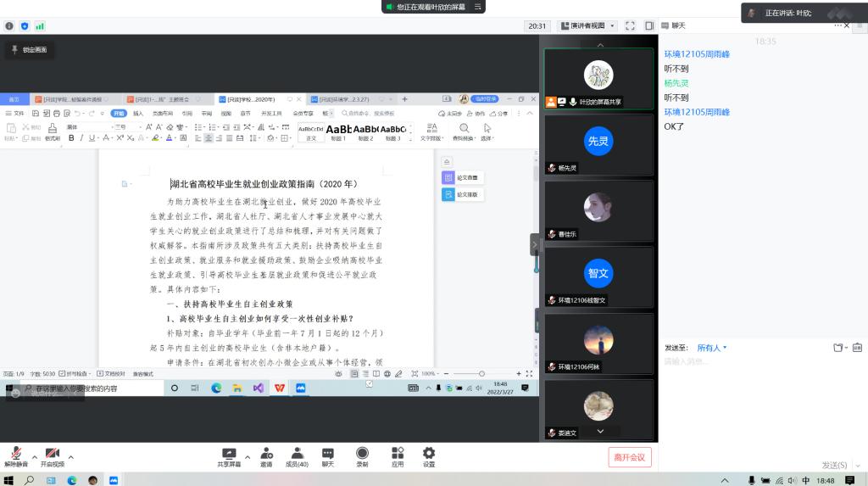This screenshot has height=486, width=868.
Task: Click the red 离开会议 button
Action: pos(630,457)
